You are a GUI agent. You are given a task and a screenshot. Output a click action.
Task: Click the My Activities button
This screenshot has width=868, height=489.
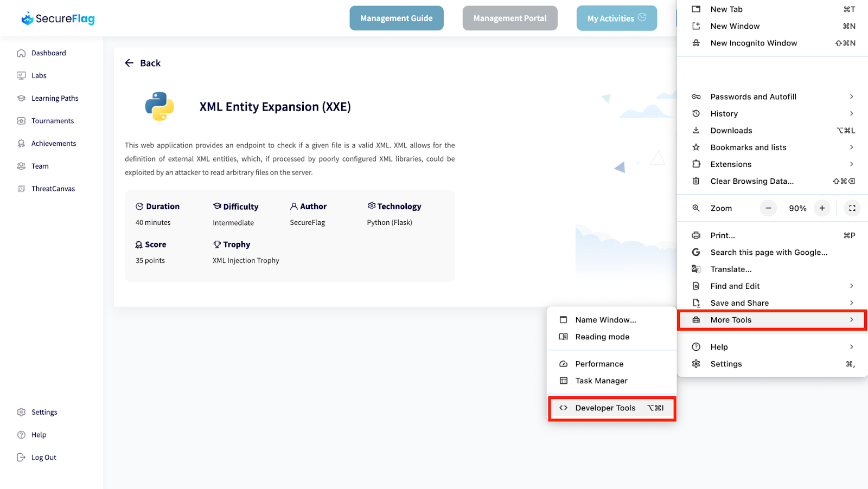click(x=617, y=18)
